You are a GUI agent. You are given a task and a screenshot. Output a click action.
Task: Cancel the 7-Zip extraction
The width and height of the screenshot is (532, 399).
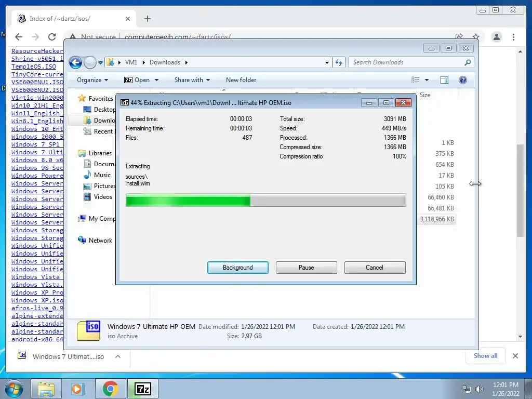click(375, 268)
